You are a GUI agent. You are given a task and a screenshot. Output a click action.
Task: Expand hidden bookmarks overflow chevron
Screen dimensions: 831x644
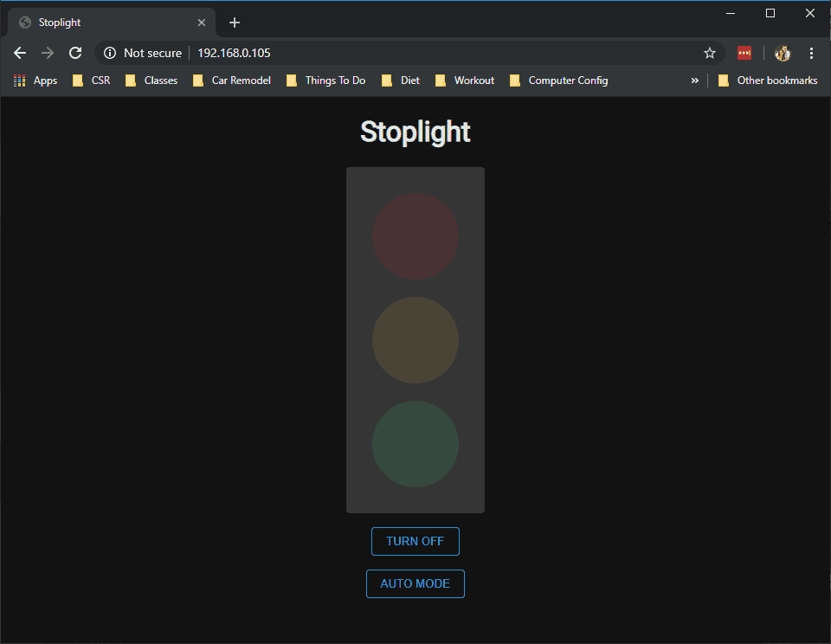[694, 80]
